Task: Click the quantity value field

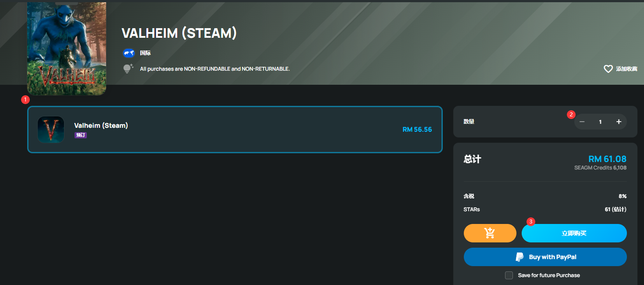Action: (x=601, y=122)
